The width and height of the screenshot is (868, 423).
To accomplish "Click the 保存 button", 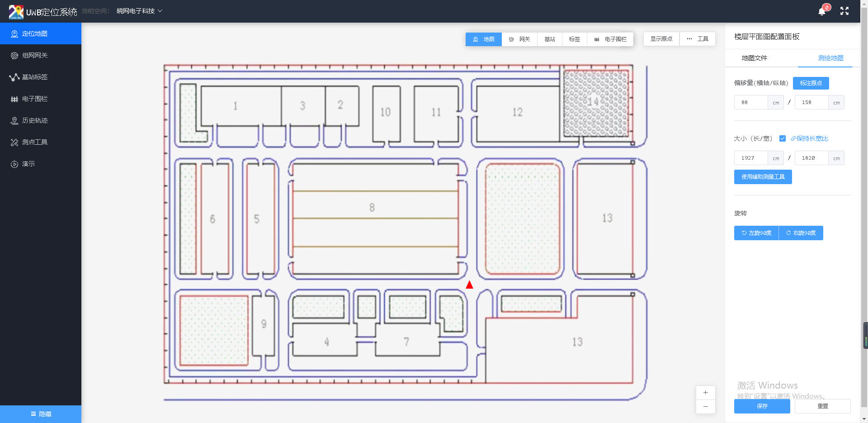I will pos(762,406).
